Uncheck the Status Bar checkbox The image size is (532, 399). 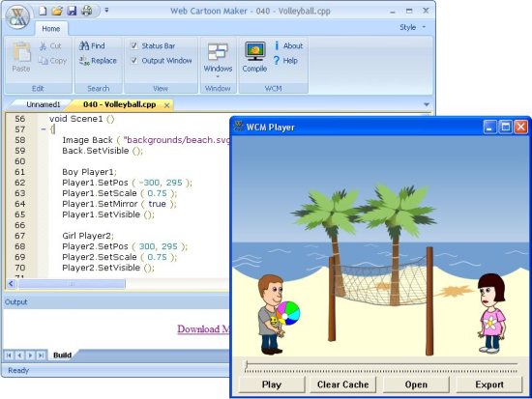coord(134,45)
